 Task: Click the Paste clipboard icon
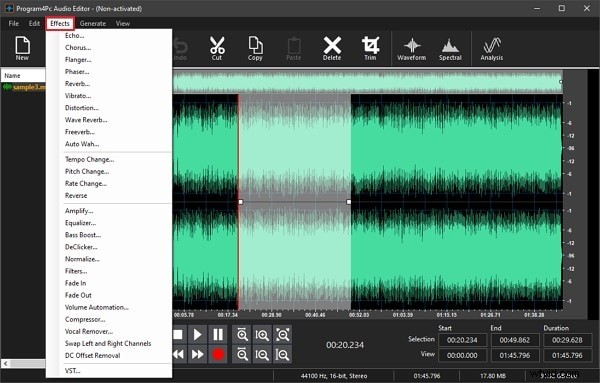click(293, 48)
